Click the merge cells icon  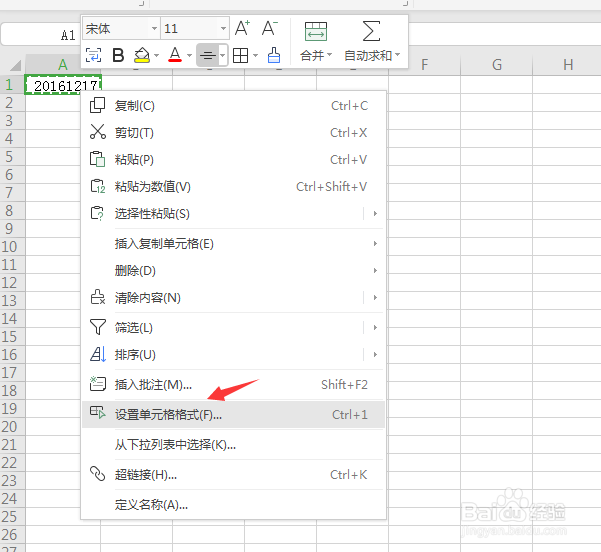click(316, 31)
